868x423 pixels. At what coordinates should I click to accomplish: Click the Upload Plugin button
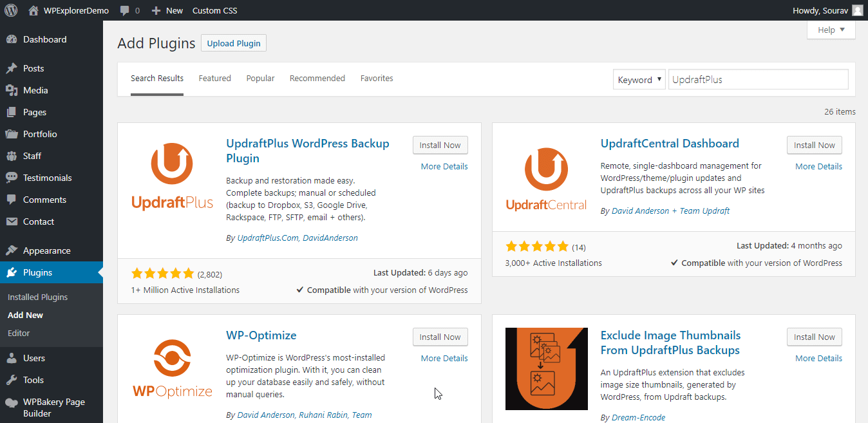pos(233,42)
